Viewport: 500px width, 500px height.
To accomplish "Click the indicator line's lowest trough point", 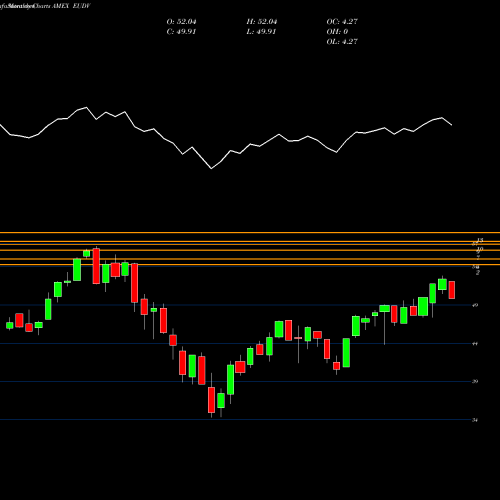I will (x=211, y=169).
